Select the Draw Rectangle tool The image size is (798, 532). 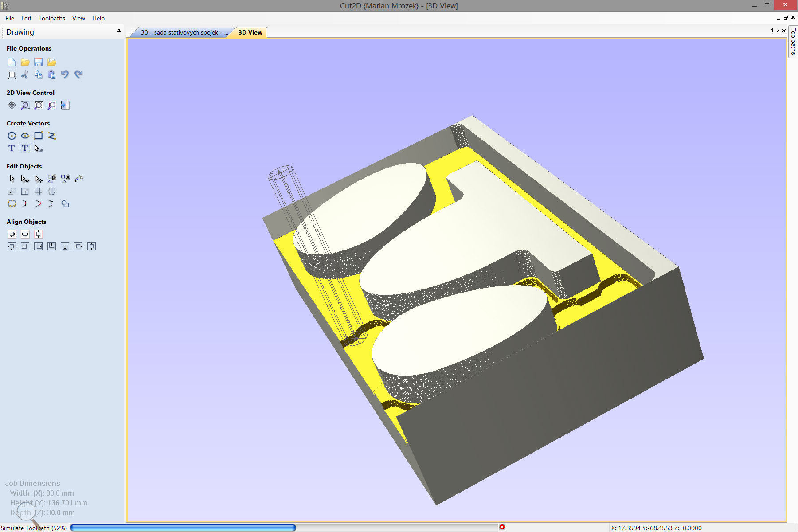click(39, 136)
